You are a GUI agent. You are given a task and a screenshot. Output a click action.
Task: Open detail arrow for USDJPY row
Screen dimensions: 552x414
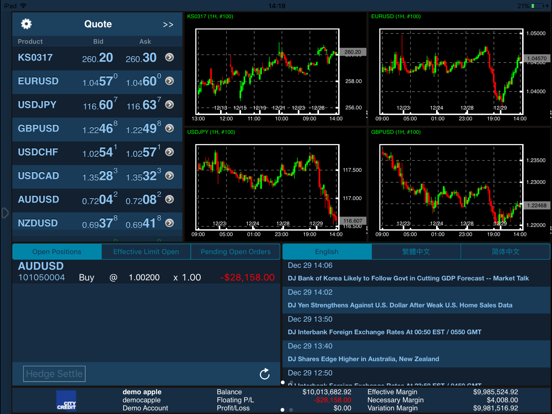169,105
